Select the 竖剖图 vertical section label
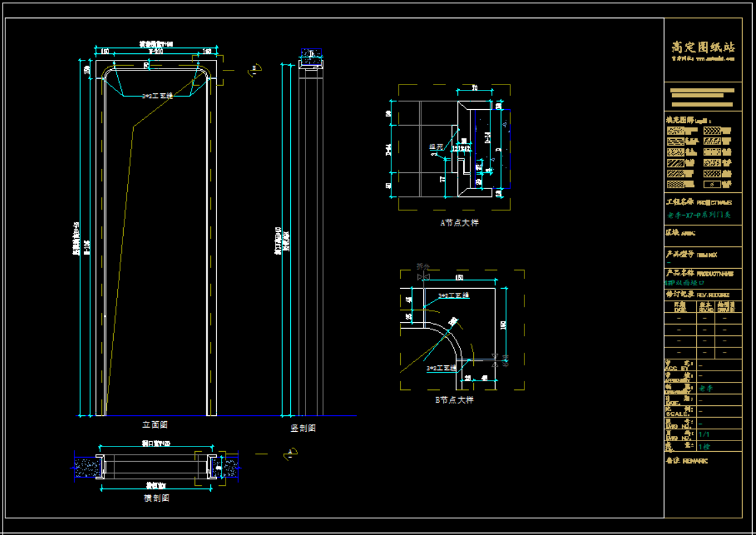 tap(303, 428)
